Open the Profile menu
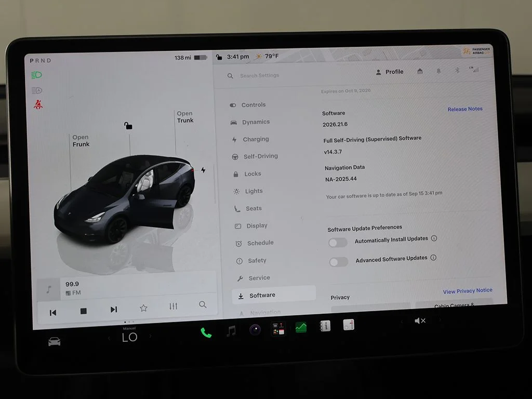Viewport: 532px width, 399px height. [390, 72]
